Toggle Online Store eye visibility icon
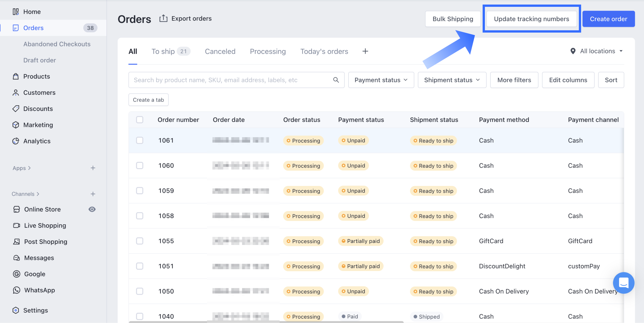 [x=92, y=209]
